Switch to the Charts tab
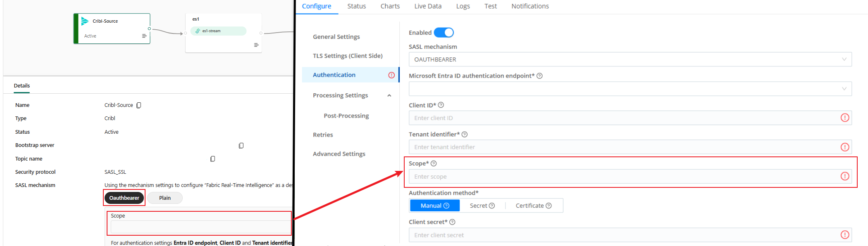Screen dimensions: 868x246 point(390,6)
